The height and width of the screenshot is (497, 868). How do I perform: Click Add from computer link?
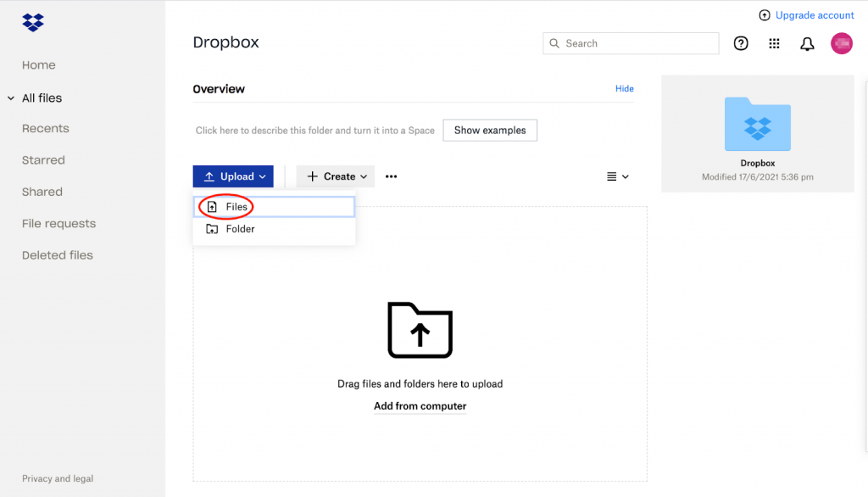click(x=420, y=406)
